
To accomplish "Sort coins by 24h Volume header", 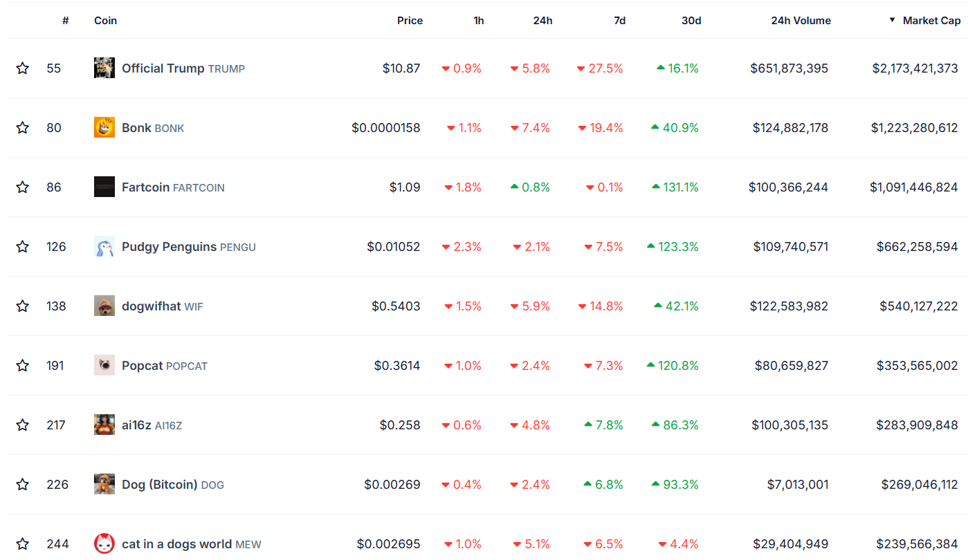I will 801,21.
